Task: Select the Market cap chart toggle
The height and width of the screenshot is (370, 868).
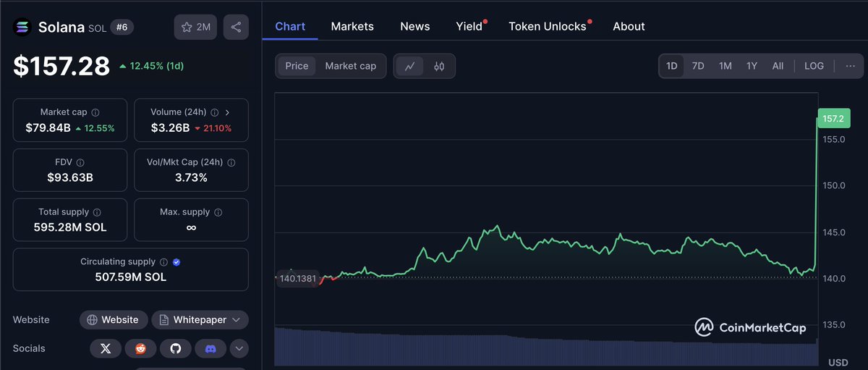Action: pyautogui.click(x=351, y=66)
